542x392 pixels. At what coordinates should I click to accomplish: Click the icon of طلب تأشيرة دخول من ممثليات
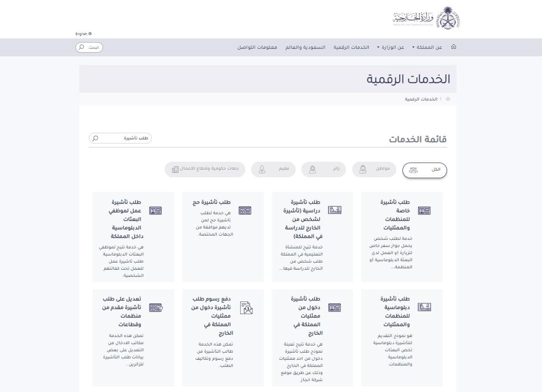(x=335, y=307)
